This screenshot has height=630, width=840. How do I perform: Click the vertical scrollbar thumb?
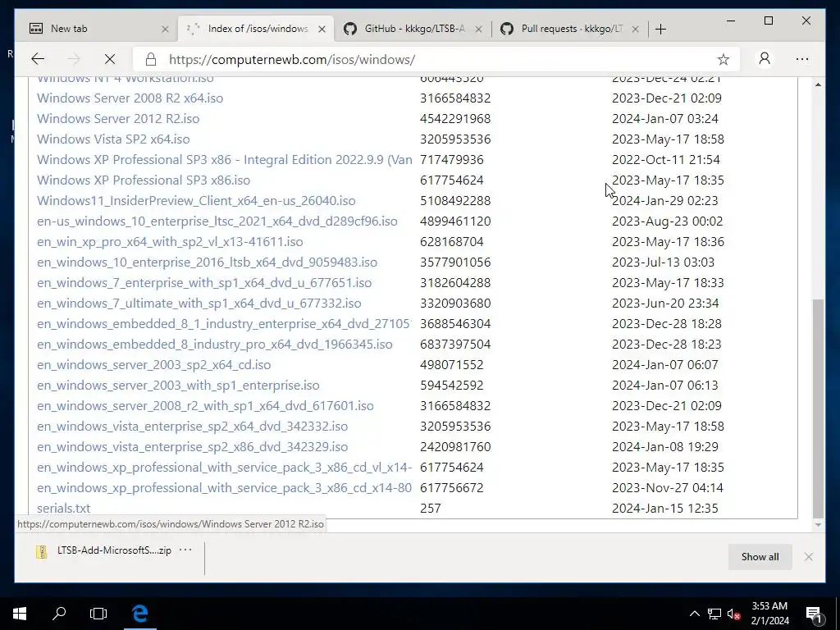(818, 409)
